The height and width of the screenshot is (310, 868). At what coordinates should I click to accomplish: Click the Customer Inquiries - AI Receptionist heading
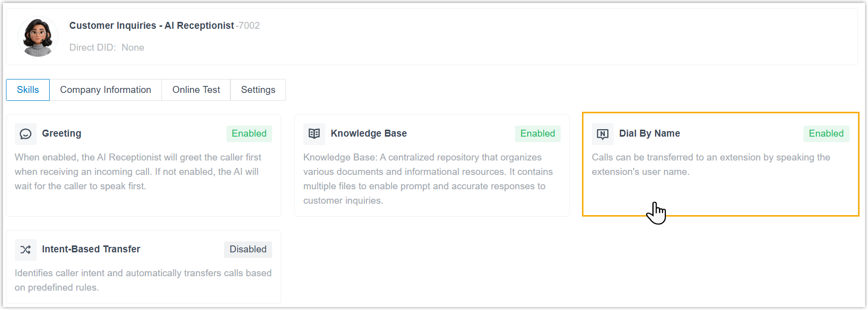(151, 26)
